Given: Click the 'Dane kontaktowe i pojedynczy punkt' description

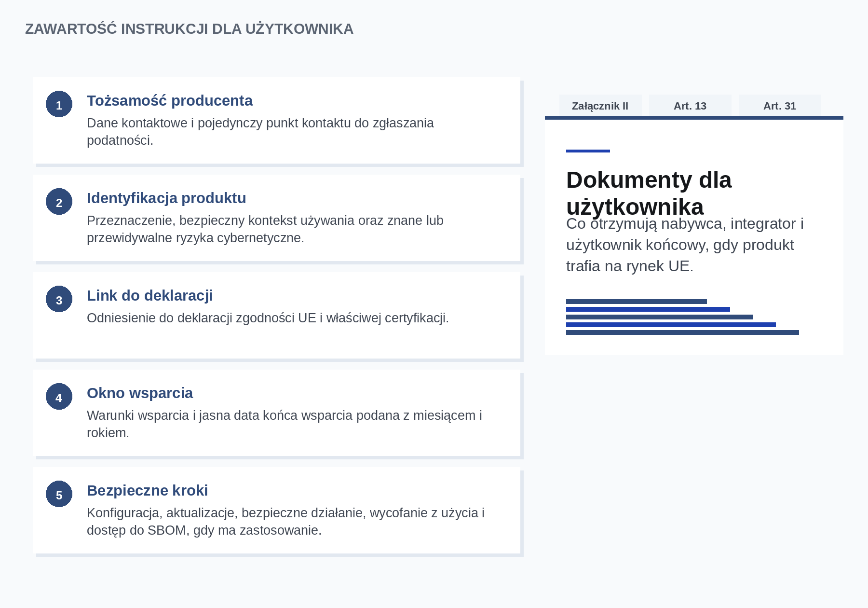Looking at the screenshot, I should (260, 132).
